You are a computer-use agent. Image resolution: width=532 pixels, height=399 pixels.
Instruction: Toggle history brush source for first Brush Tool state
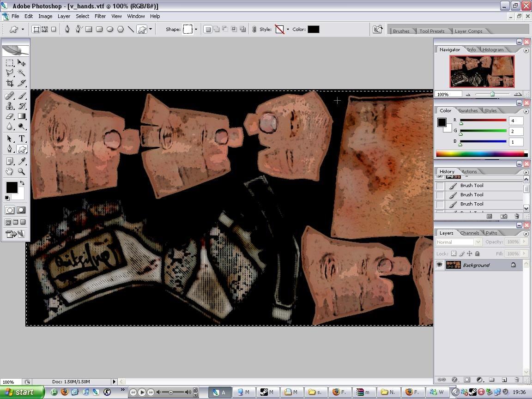pos(440,186)
